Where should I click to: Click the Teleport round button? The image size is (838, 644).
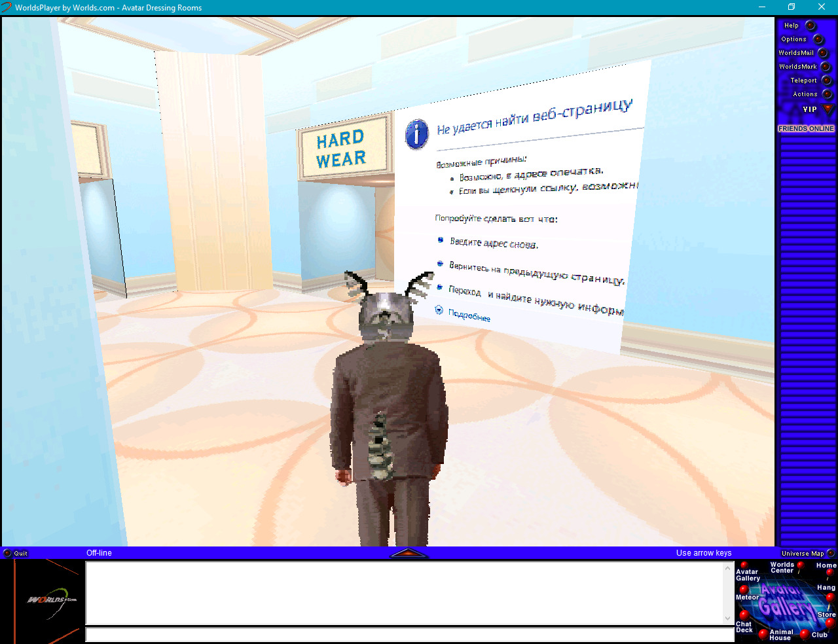(x=826, y=80)
